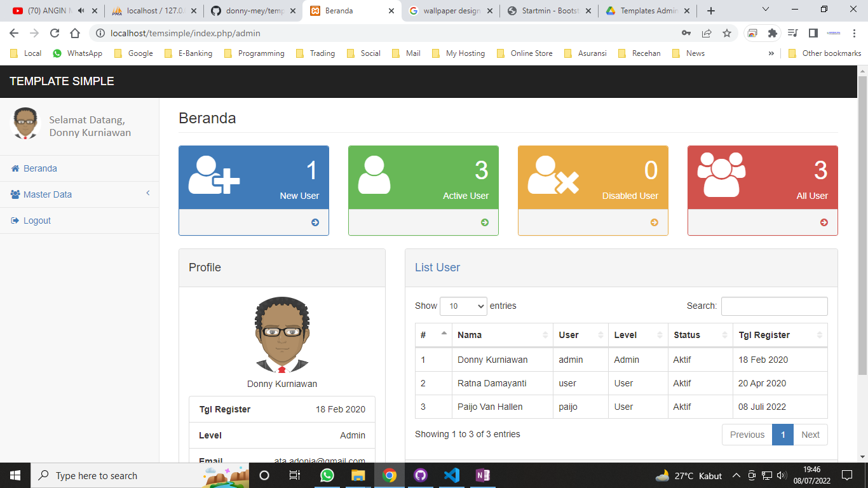
Task: Click the Active User green arrow icon
Action: [485, 222]
